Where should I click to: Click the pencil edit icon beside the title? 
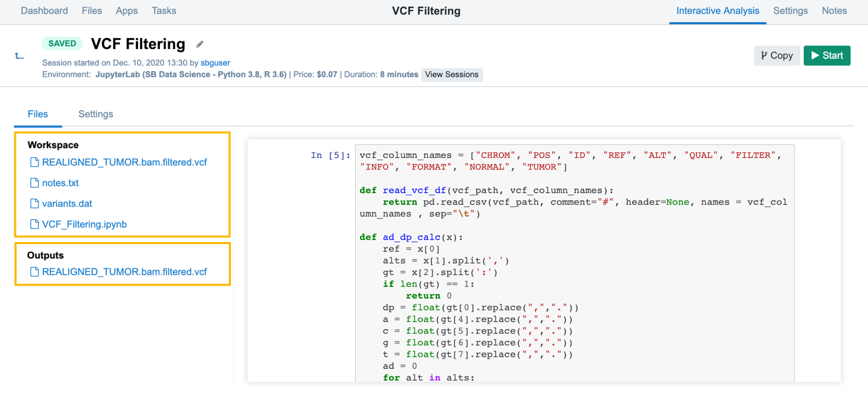coord(200,44)
